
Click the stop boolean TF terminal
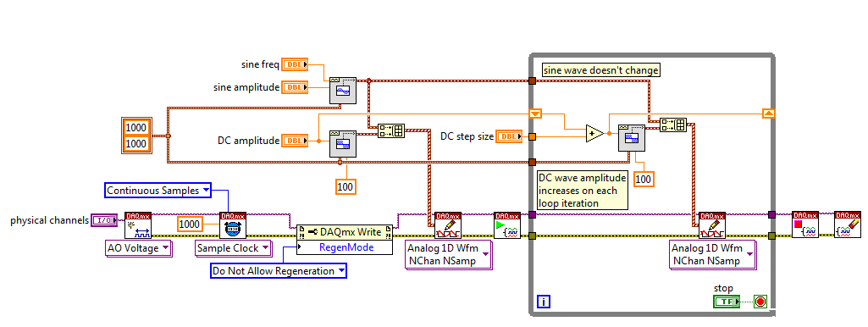point(727,302)
